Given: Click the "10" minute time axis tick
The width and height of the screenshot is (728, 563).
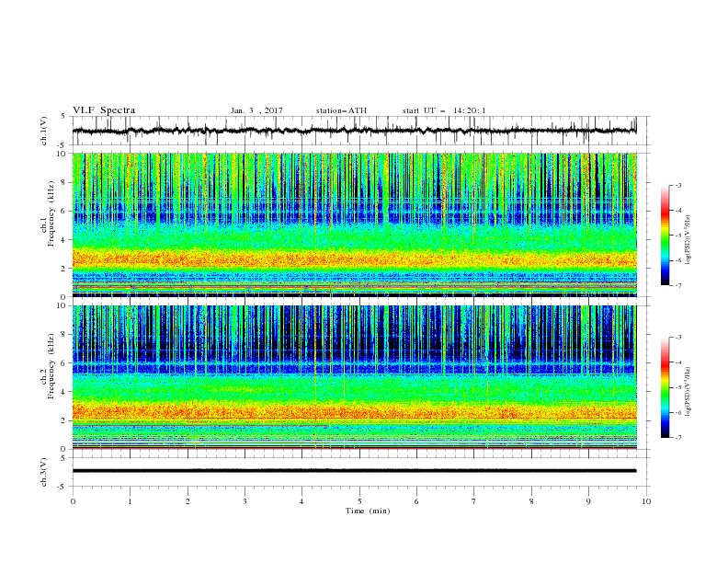Looking at the screenshot, I should tap(646, 501).
